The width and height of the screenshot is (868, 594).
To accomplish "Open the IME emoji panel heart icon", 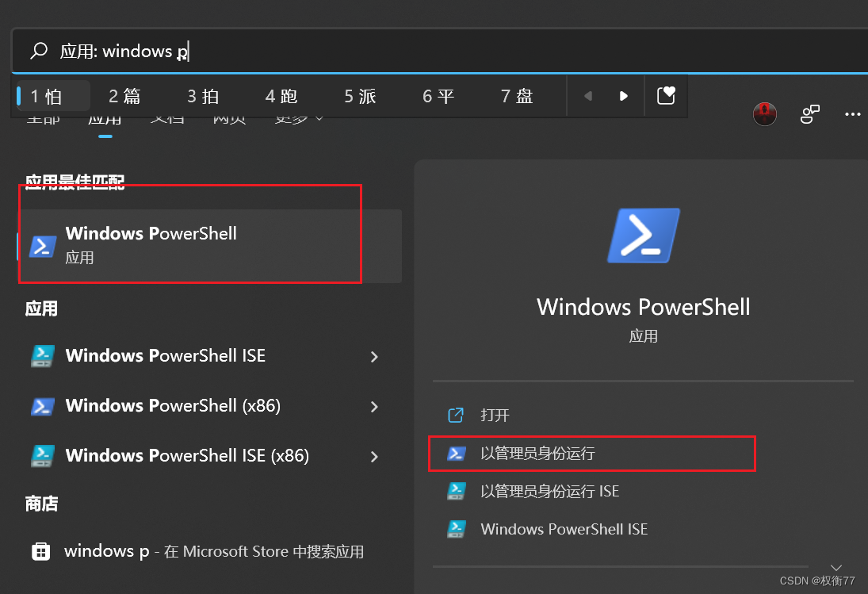I will pyautogui.click(x=666, y=96).
